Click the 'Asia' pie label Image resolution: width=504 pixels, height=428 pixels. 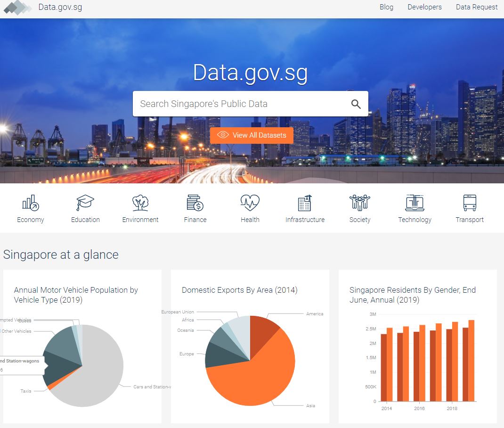pyautogui.click(x=310, y=405)
